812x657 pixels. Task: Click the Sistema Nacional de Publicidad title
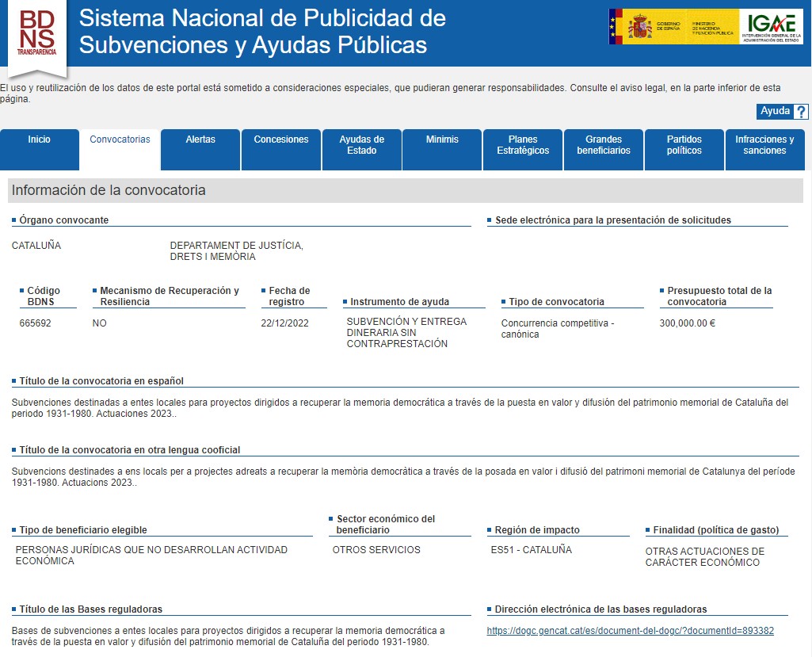pos(262,32)
